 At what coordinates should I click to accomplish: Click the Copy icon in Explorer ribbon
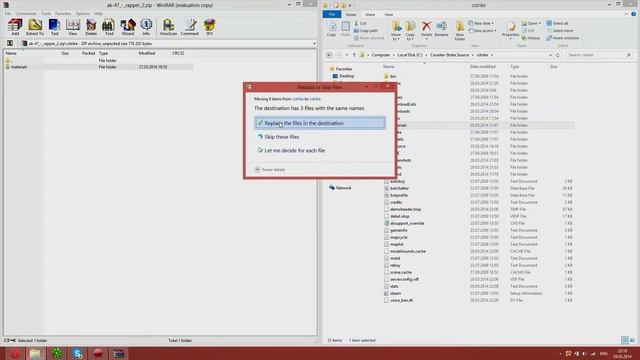(x=331, y=29)
